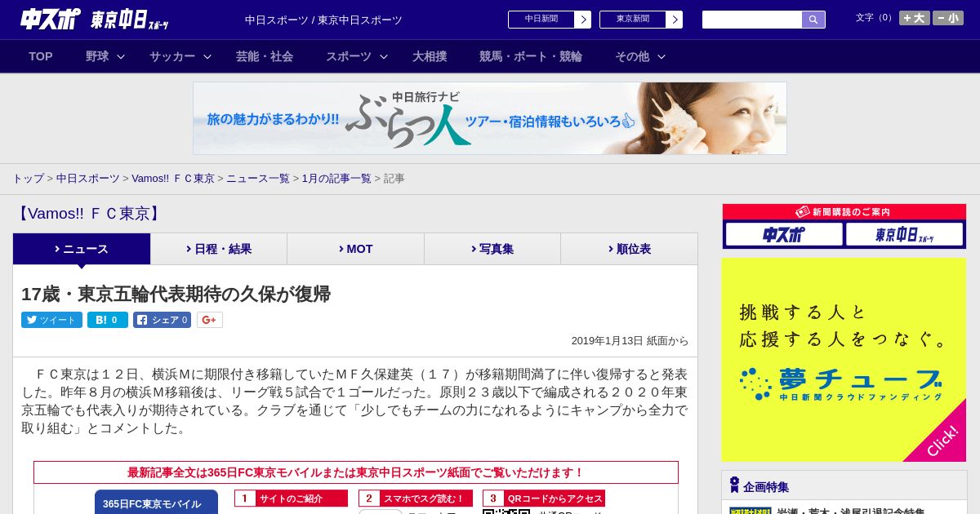The image size is (980, 514).
Task: Share article with Google+ button
Action: click(x=210, y=320)
